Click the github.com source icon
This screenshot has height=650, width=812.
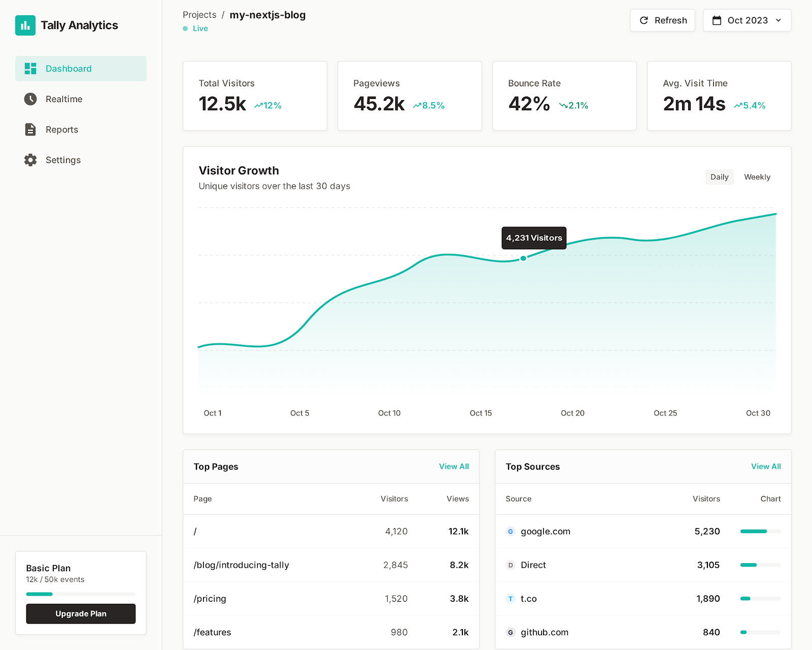[x=510, y=632]
